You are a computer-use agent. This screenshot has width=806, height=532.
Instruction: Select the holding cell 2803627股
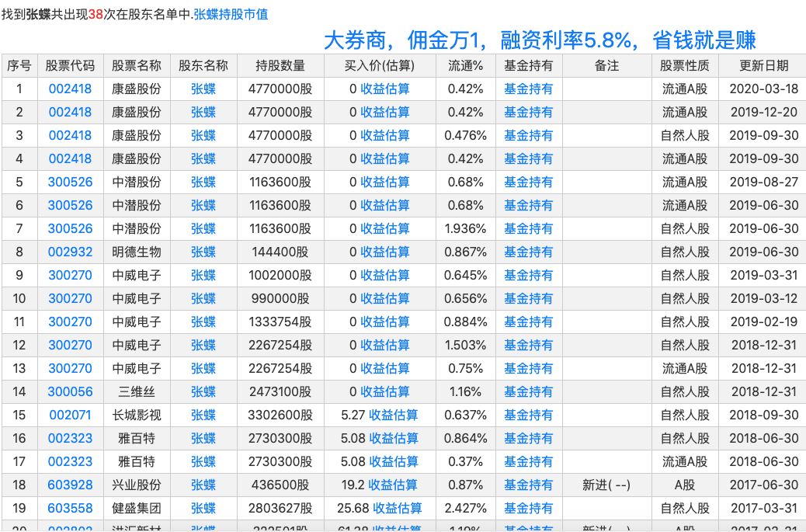(x=280, y=509)
